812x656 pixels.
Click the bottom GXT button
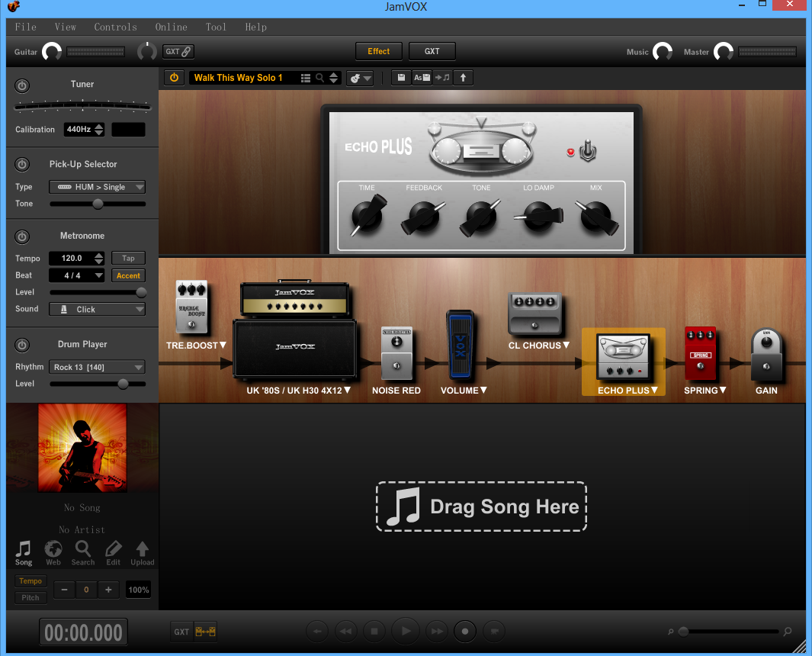pos(181,632)
